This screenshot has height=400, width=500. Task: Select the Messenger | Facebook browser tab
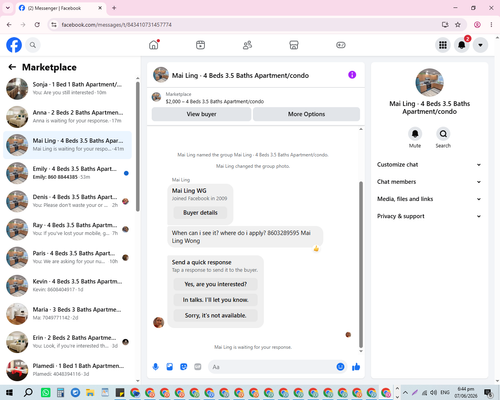[60, 8]
